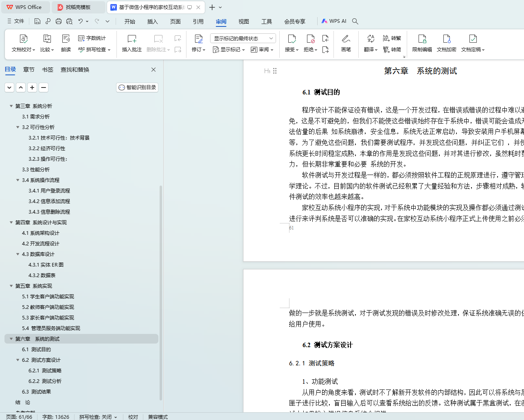This screenshot has width=524, height=420.
Task: Click the 比较 compare documents tool
Action: coord(47,43)
